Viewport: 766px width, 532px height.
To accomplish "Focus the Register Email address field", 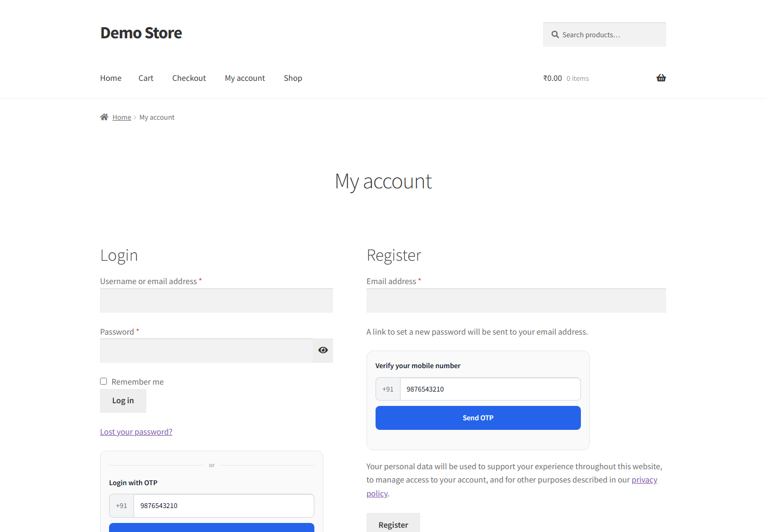I will pyautogui.click(x=516, y=301).
